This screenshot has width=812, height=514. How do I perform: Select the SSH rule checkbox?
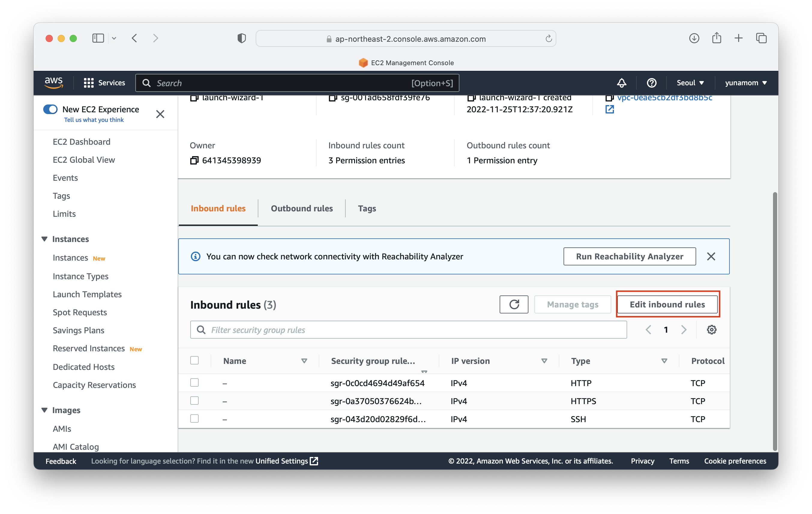[x=194, y=419]
